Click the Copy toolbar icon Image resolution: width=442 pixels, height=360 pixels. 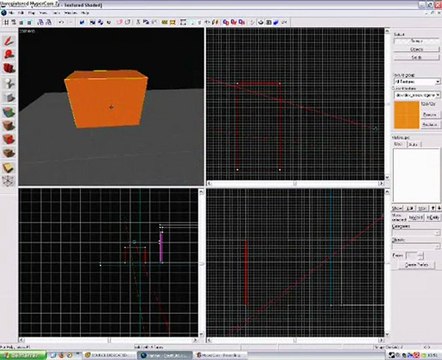pos(146,22)
